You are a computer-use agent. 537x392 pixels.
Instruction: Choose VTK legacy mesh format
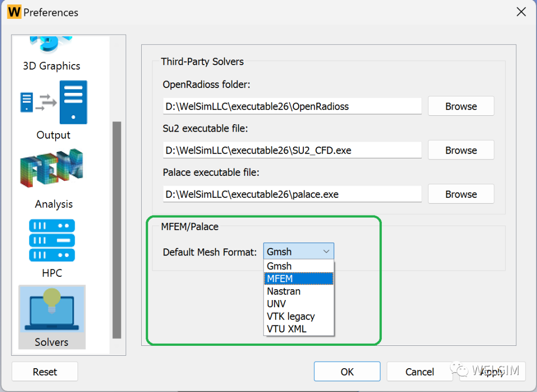pyautogui.click(x=298, y=316)
